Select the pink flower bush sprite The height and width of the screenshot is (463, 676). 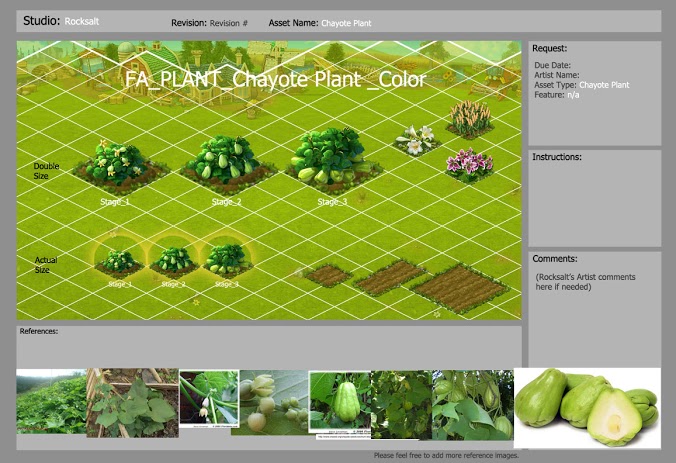coord(468,163)
